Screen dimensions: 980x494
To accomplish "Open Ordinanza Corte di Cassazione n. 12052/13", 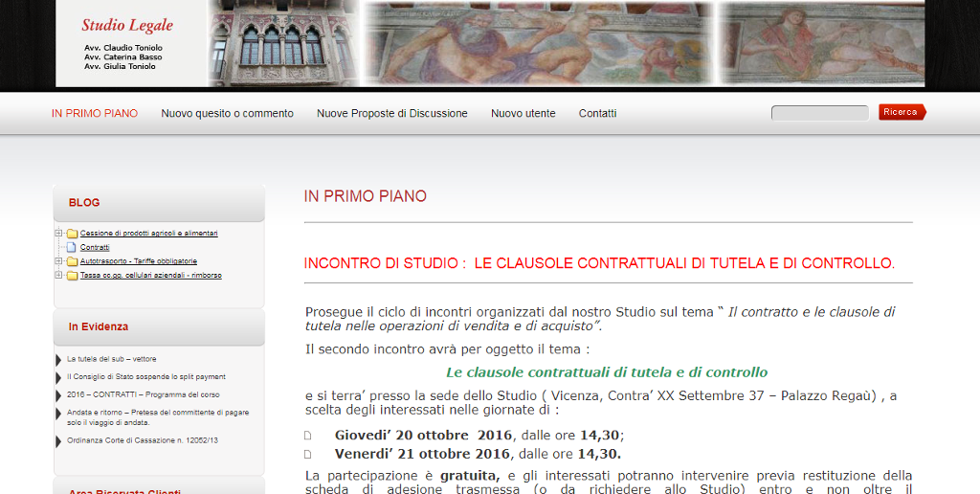I will [143, 440].
